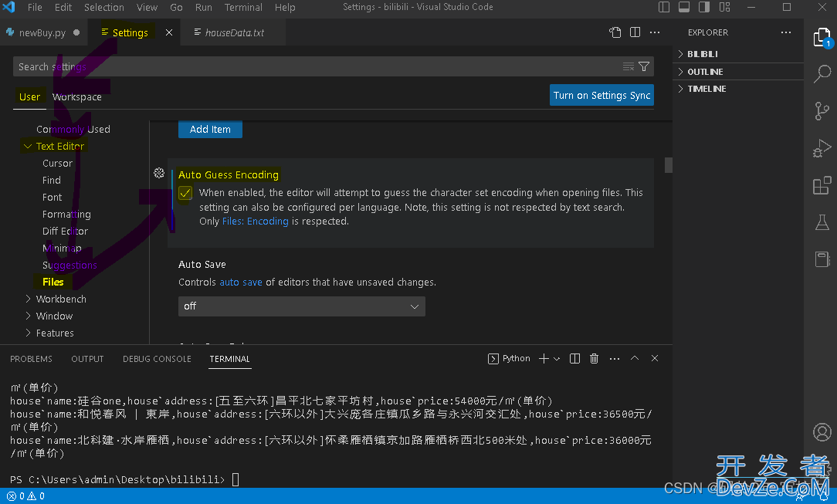This screenshot has height=504, width=837.
Task: Select Files in the settings tree
Action: pos(53,282)
